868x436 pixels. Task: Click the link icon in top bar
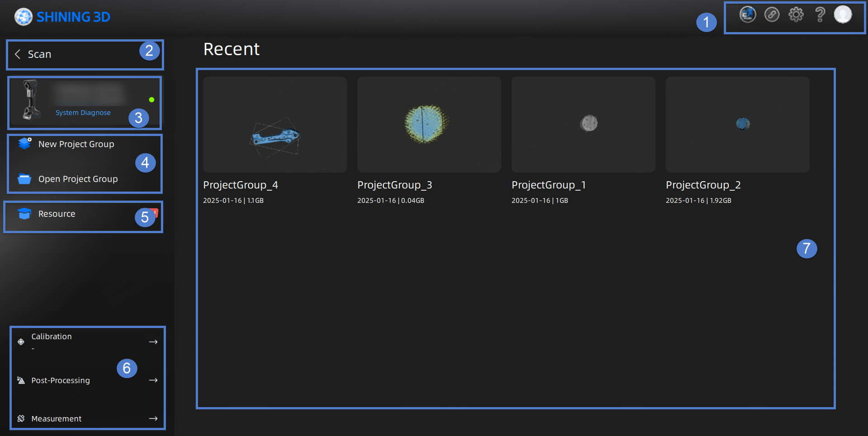tap(772, 15)
